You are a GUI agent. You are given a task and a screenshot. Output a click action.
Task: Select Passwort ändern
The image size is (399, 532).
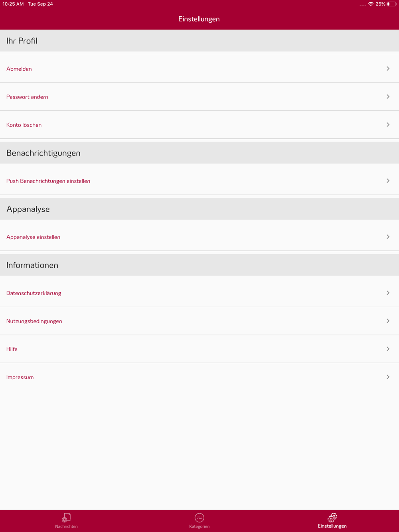click(199, 97)
